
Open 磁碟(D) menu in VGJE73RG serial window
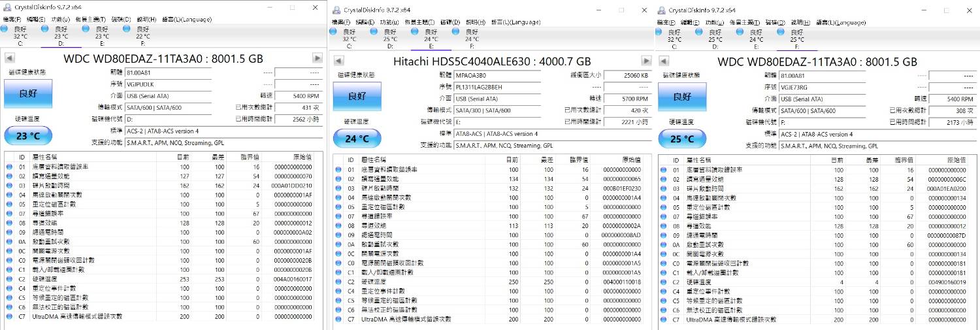tap(774, 22)
